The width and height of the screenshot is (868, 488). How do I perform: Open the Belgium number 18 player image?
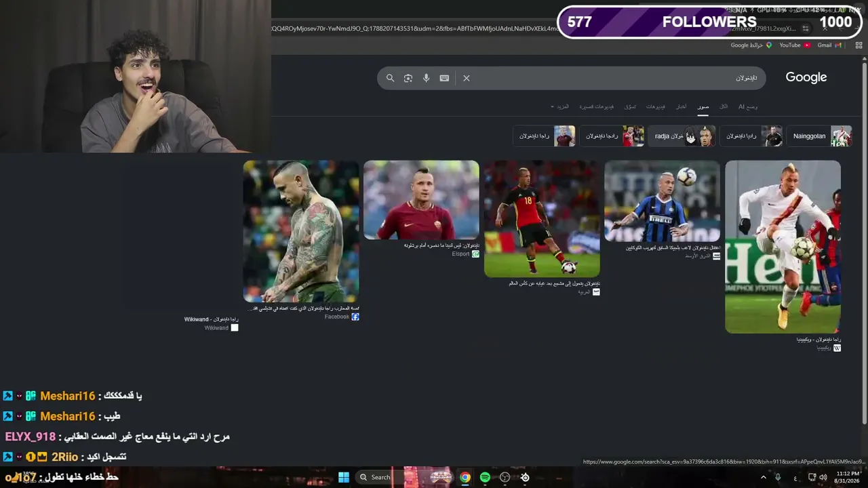click(542, 219)
